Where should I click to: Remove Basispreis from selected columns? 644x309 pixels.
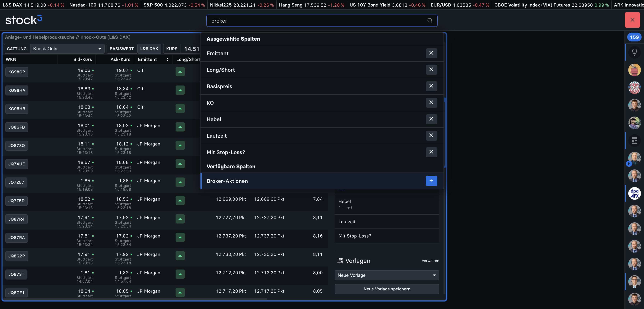[x=431, y=86]
